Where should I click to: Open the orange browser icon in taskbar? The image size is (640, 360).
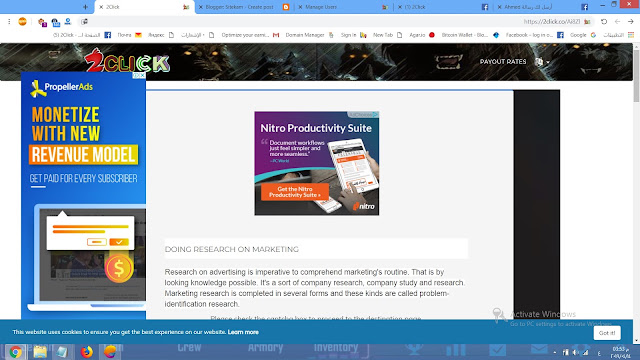[x=110, y=351]
